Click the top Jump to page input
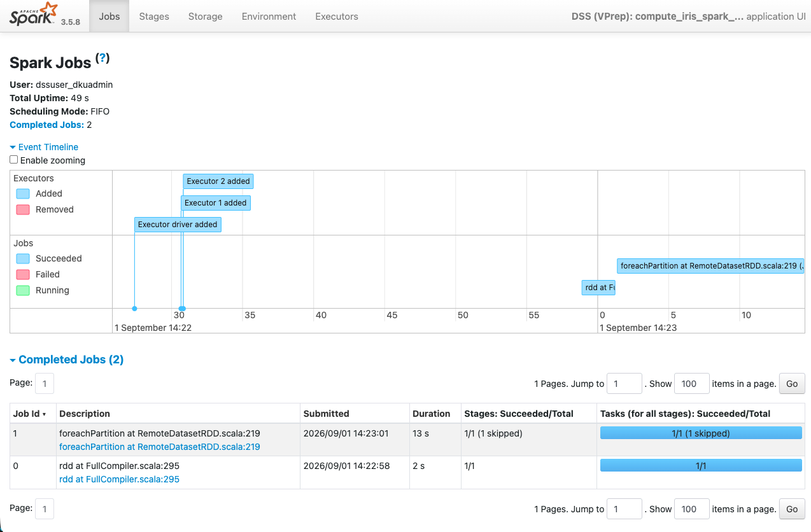The image size is (811, 532). click(624, 384)
